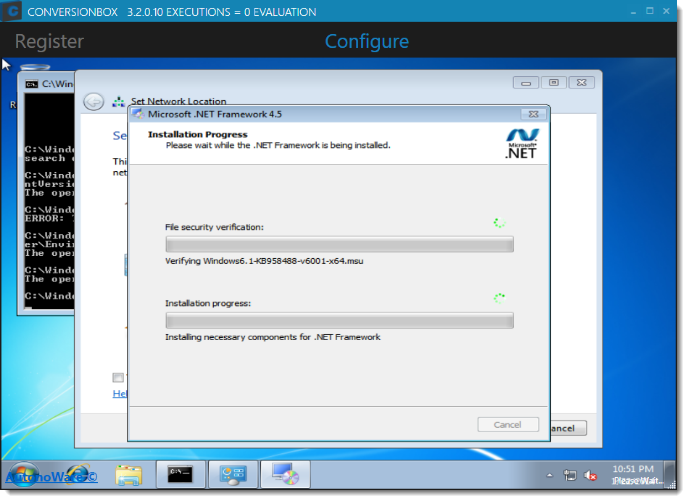Click 'Verifying Windows6.1-KB958488-v6001-x64.msu' text
Viewport: 688px width, 501px height.
pos(264,261)
